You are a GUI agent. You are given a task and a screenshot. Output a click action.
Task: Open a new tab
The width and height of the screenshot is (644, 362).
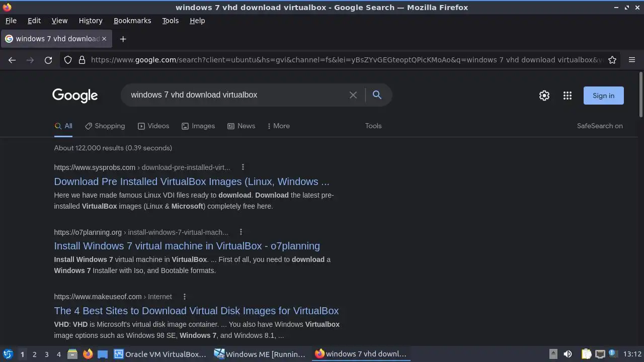pyautogui.click(x=123, y=39)
